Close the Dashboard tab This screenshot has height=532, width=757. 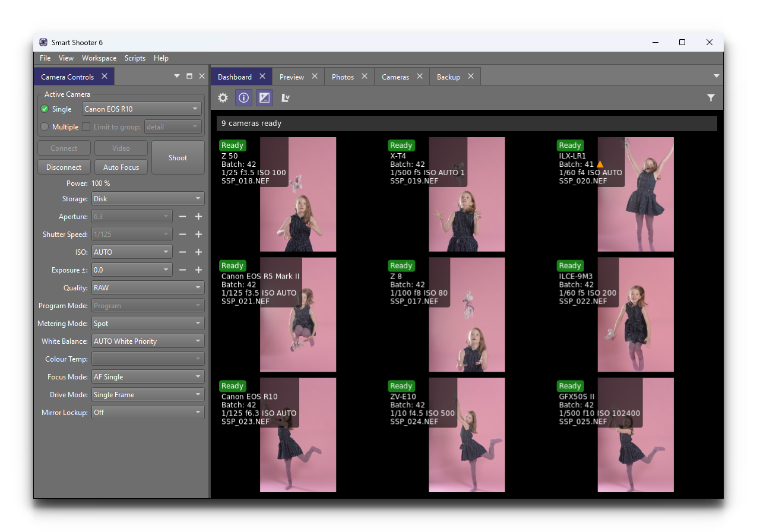(262, 76)
